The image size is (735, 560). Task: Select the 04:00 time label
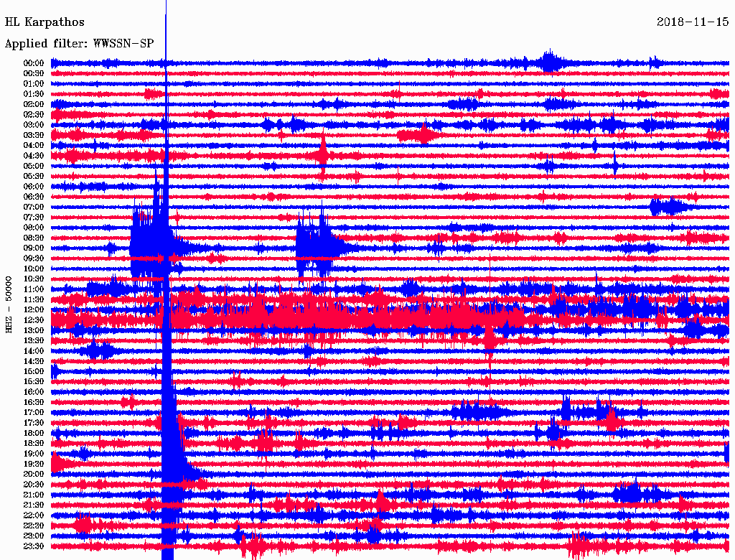34,146
